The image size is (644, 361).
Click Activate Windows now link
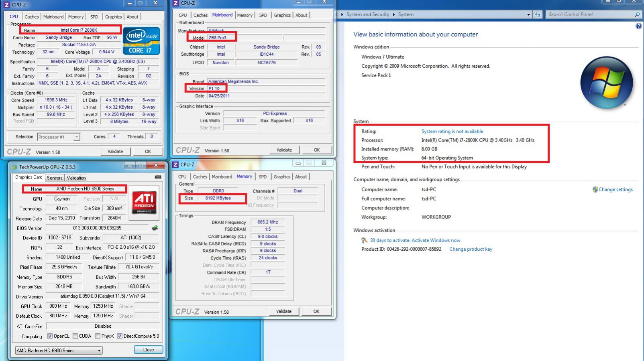(x=436, y=241)
